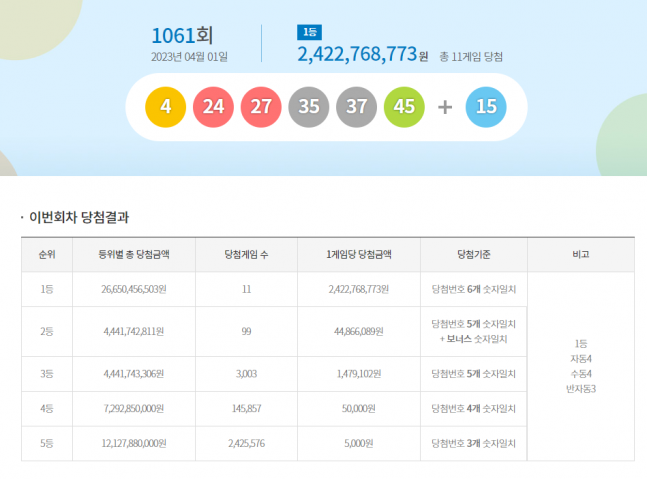Click the 26,650,456,503원 total prize cell
This screenshot has height=479, width=647.
pos(133,289)
